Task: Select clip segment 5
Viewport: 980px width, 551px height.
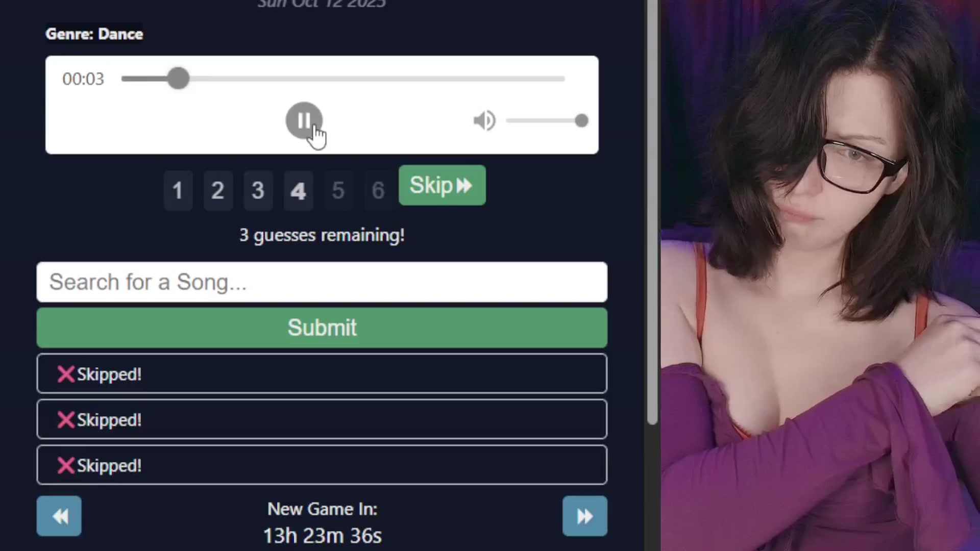Action: (x=338, y=190)
